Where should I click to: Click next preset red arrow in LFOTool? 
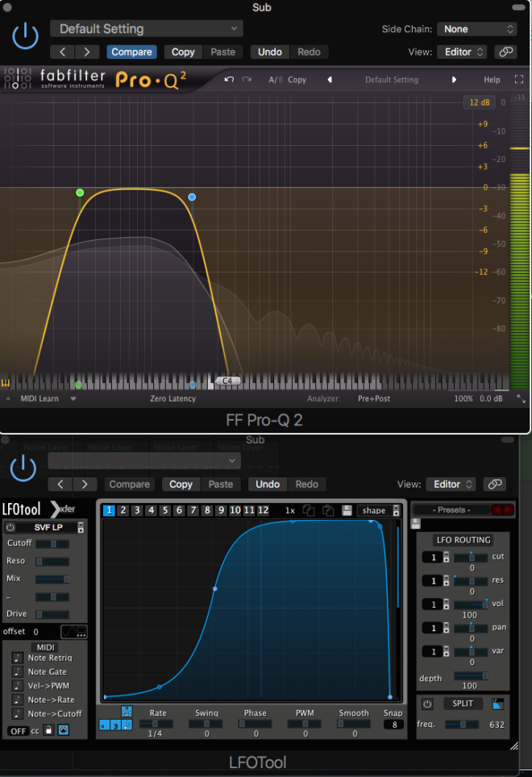point(509,510)
